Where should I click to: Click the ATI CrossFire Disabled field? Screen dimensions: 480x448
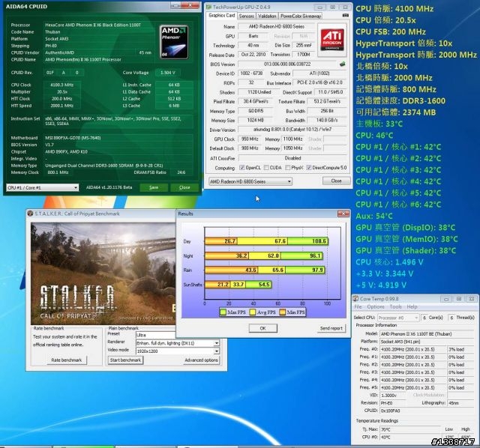(292, 158)
